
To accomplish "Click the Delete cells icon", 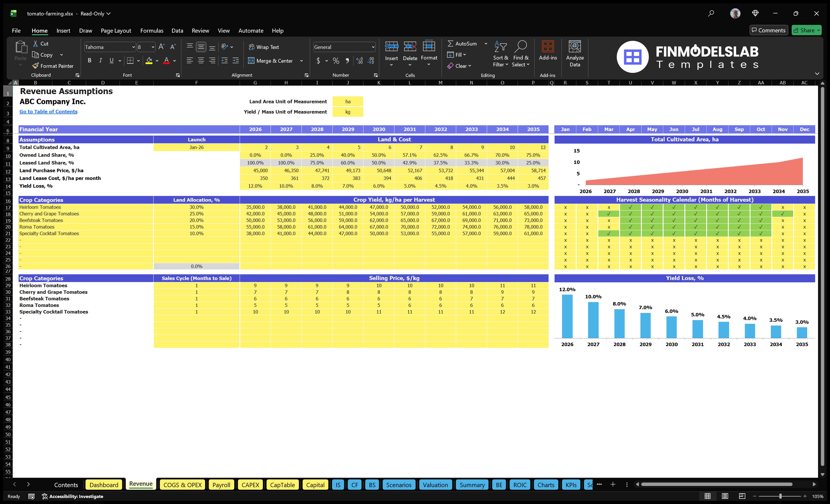I will pos(410,47).
